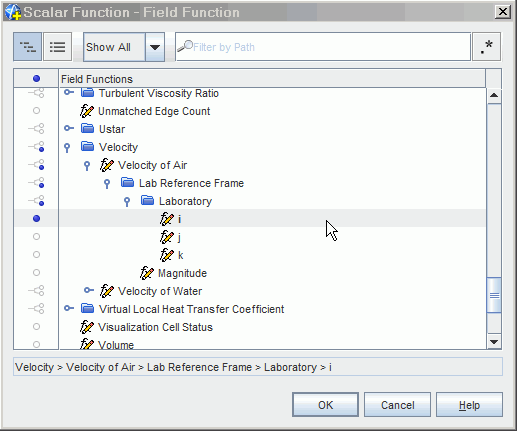The width and height of the screenshot is (517, 431).
Task: Select Unmatched Edge Count field function
Action: (x=154, y=111)
